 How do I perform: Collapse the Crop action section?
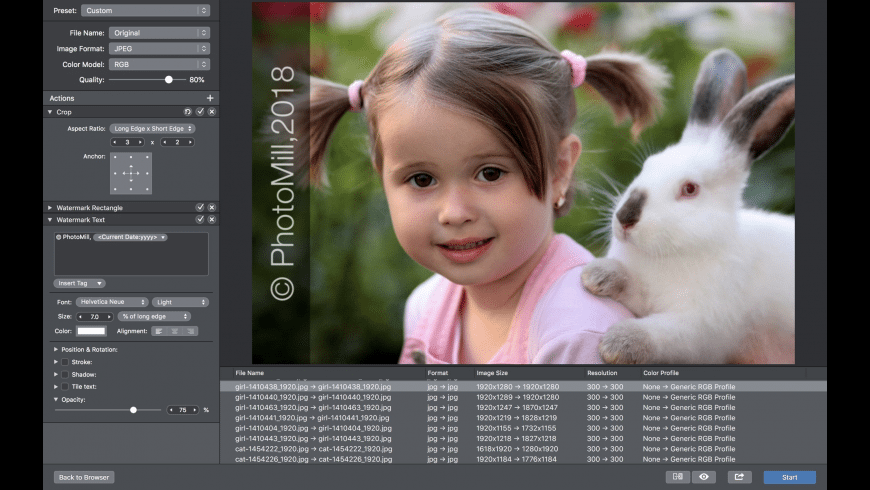pyautogui.click(x=50, y=112)
